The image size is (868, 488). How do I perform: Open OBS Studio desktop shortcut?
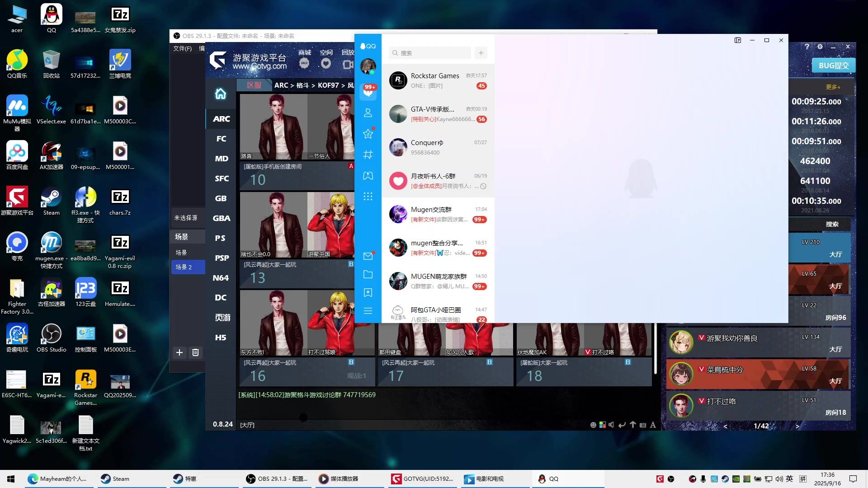click(51, 338)
